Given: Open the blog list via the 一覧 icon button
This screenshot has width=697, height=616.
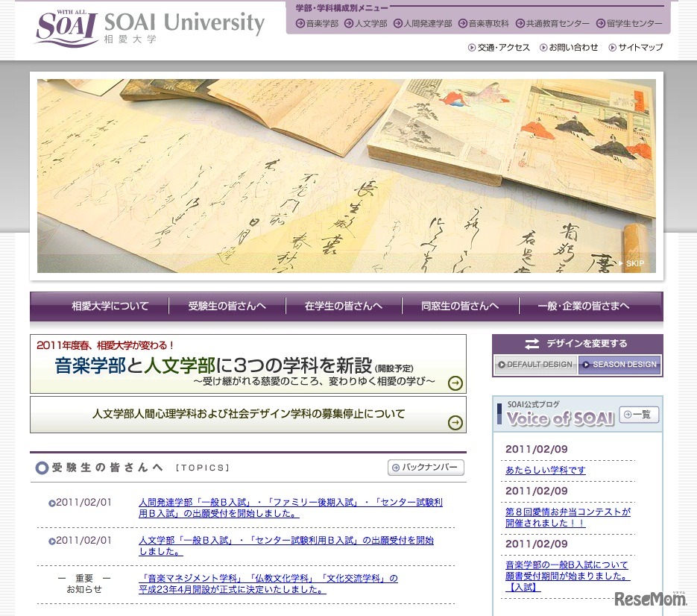Looking at the screenshot, I should pos(638,415).
